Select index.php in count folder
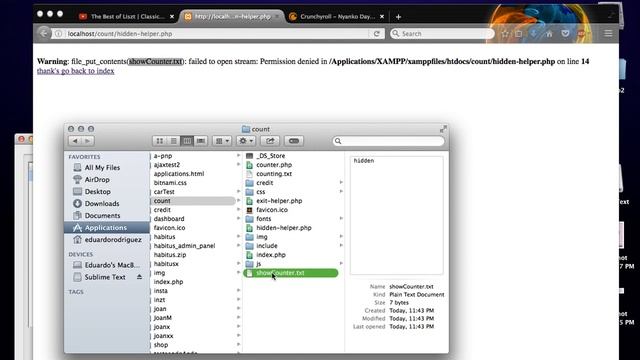Viewport: 640px width, 360px height. [x=271, y=254]
